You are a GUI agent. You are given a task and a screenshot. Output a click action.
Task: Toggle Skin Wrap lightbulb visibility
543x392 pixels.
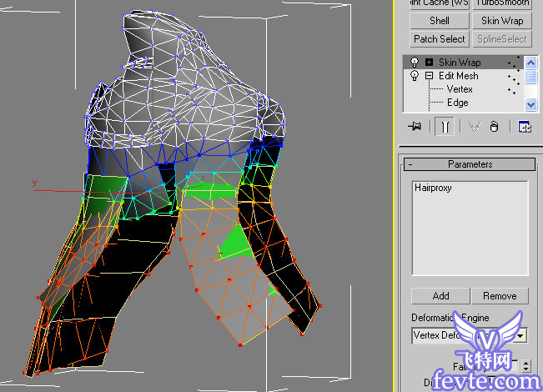[x=415, y=63]
